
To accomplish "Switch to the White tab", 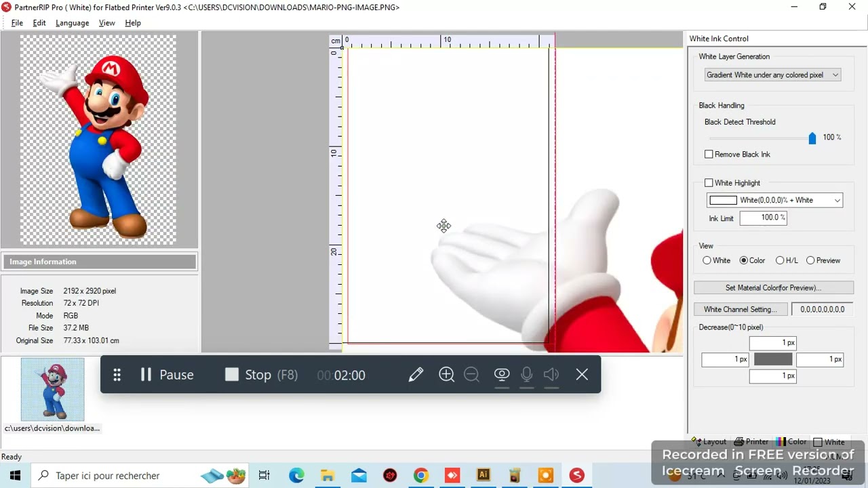I will [x=829, y=442].
